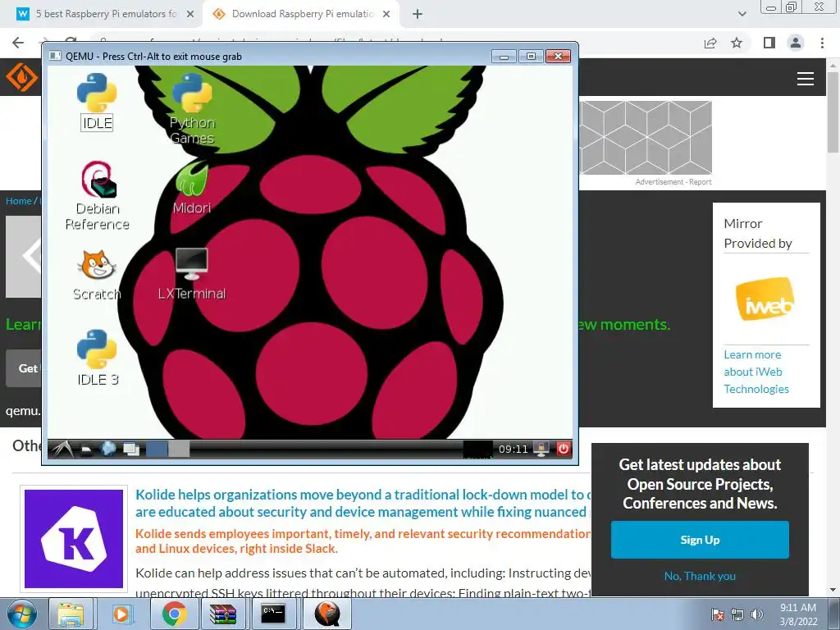Share this page from the address bar
Viewport: 840px width, 630px height.
pyautogui.click(x=710, y=43)
